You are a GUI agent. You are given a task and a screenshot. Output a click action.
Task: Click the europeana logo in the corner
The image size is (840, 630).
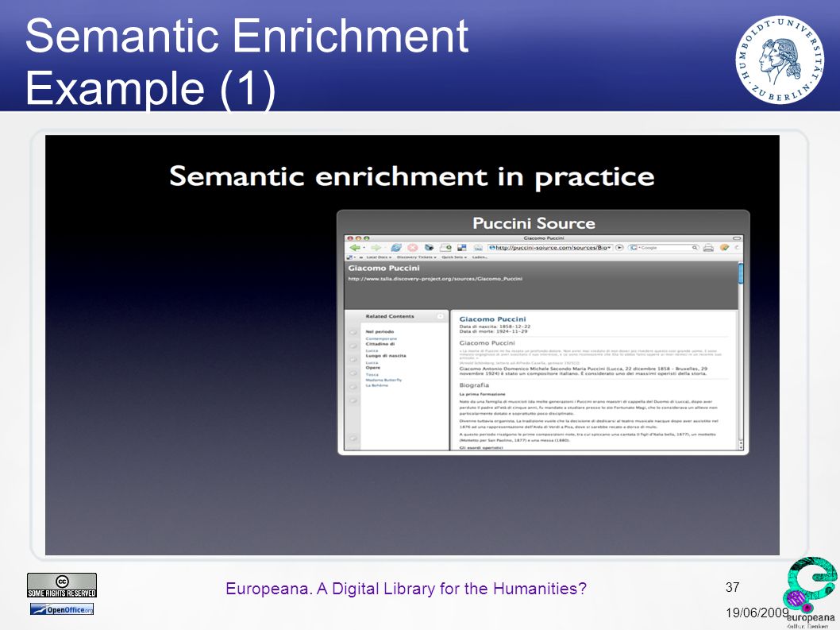point(810,593)
